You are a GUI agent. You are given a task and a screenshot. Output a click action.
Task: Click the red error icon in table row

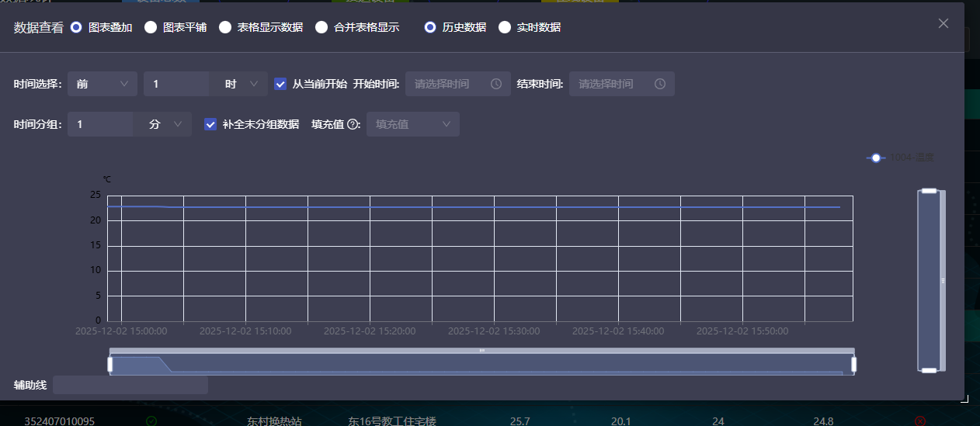[x=920, y=421]
